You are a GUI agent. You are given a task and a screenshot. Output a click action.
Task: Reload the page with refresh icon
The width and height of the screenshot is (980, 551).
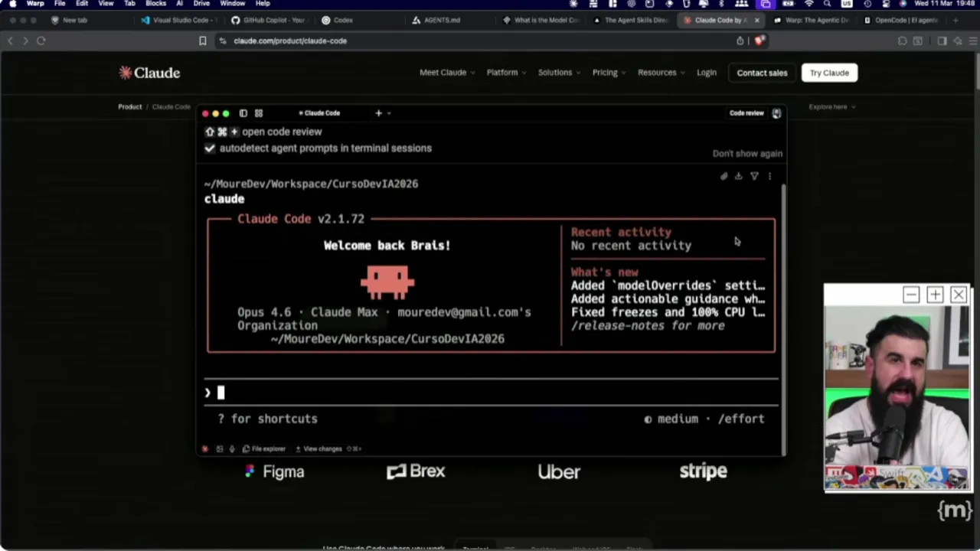click(x=41, y=41)
